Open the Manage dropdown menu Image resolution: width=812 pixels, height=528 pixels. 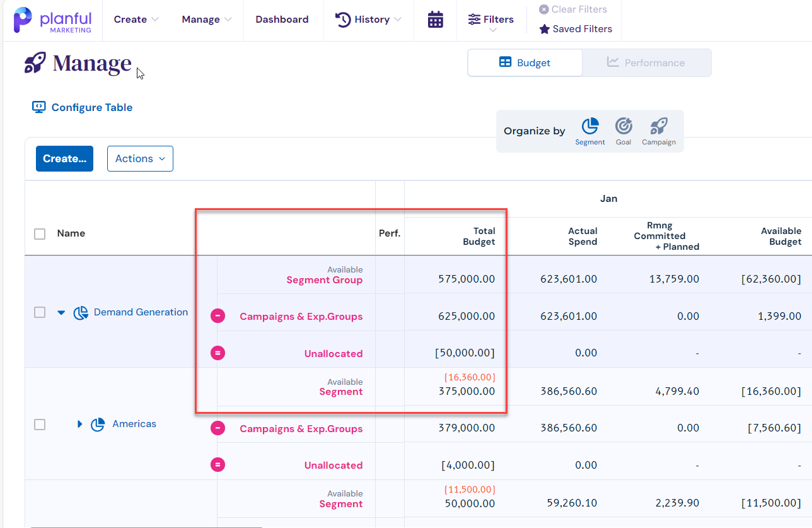207,20
